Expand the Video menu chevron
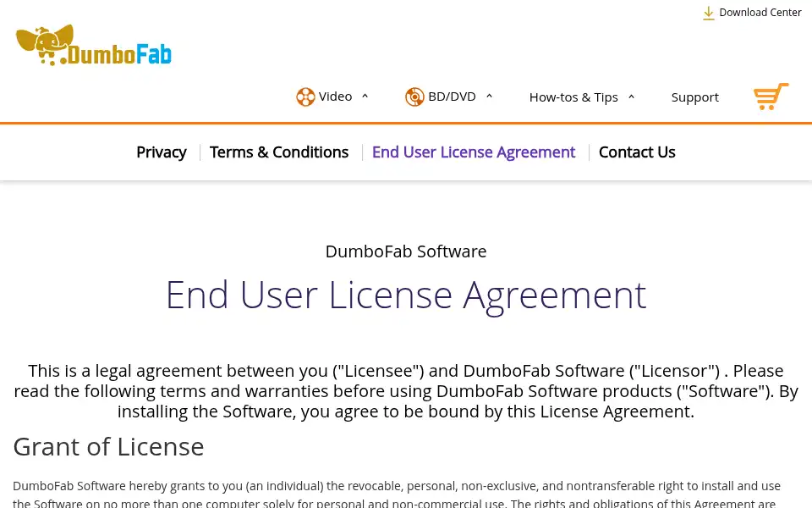 (365, 96)
